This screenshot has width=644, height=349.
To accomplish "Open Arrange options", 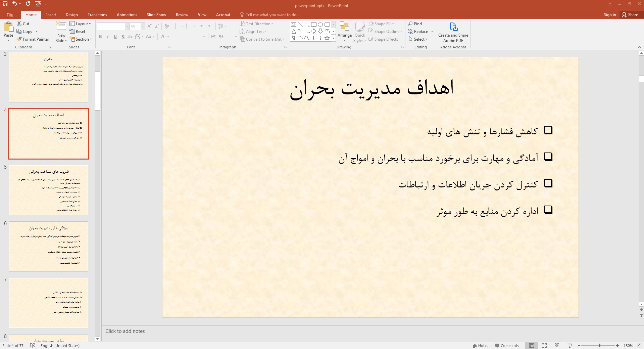I will (x=345, y=32).
